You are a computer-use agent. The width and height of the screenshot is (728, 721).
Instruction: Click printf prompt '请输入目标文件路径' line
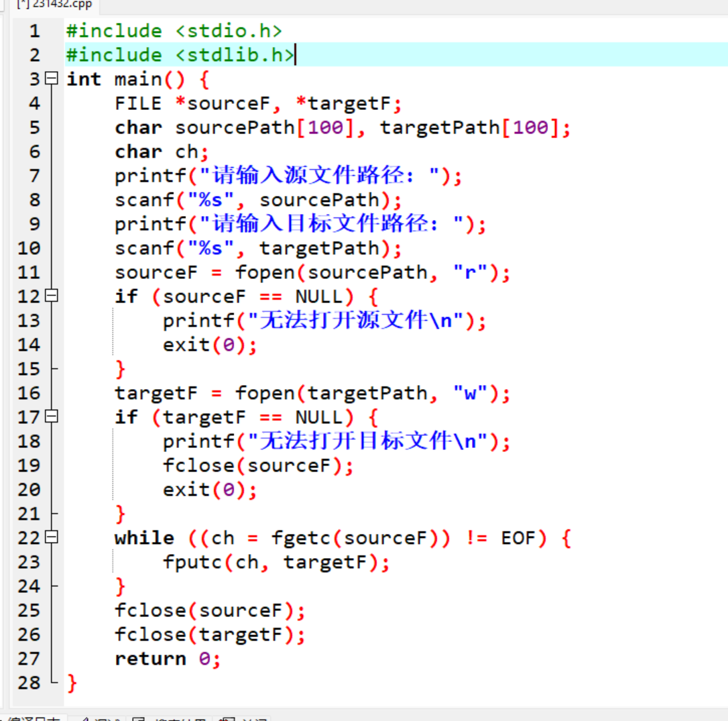click(300, 225)
